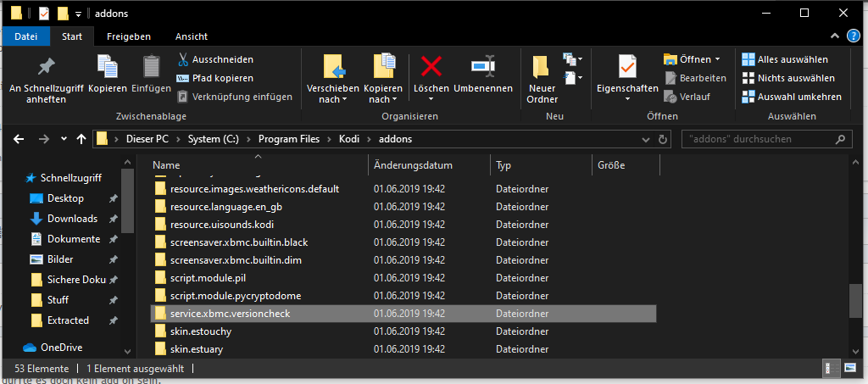Open the blue Help question mark
Image resolution: width=868 pixels, height=384 pixels.
[853, 36]
